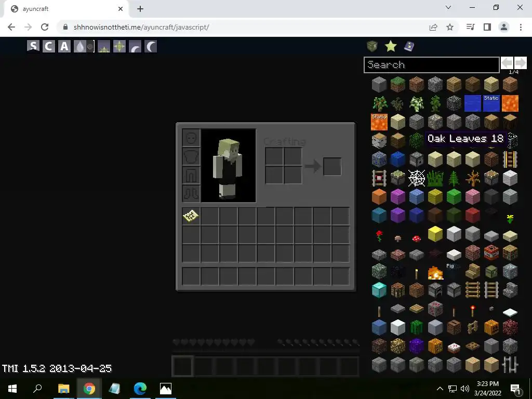Select the oak leaves block
This screenshot has width=532, height=399.
[416, 140]
